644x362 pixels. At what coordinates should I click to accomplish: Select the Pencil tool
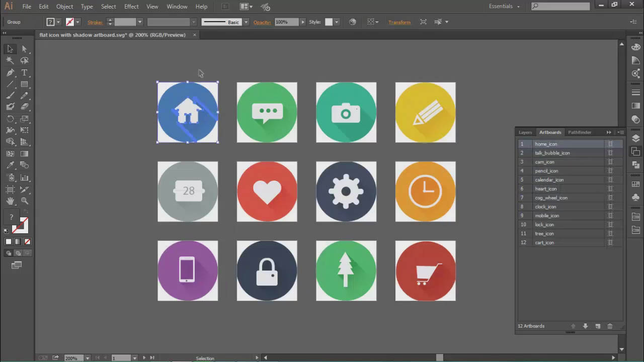point(24,96)
